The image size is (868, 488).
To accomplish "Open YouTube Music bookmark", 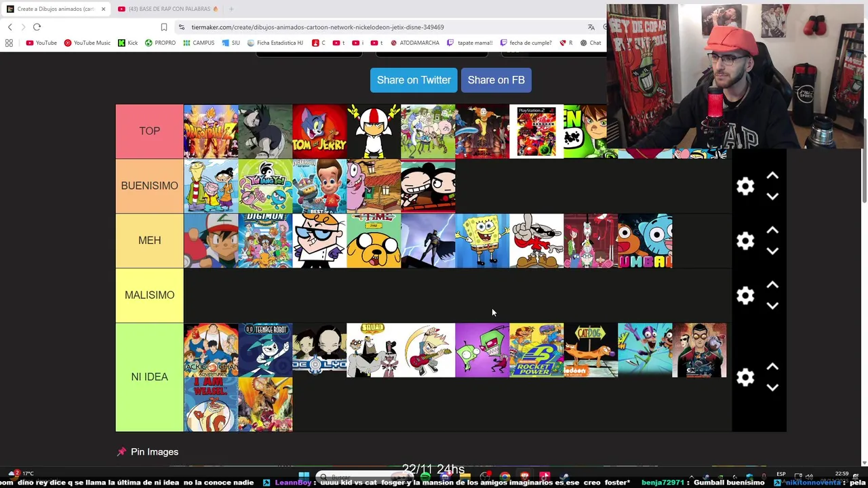I will pyautogui.click(x=87, y=43).
